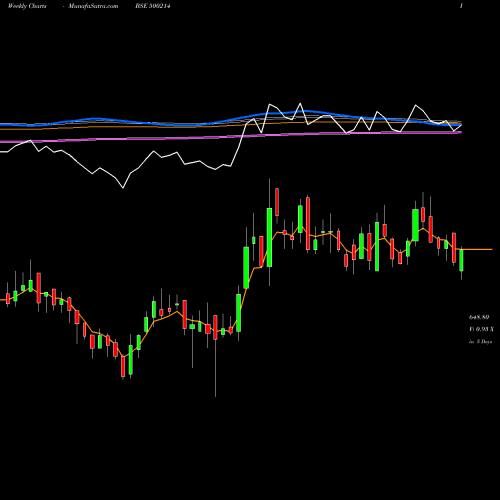Click the '0.93' volume multiple text

[482, 329]
